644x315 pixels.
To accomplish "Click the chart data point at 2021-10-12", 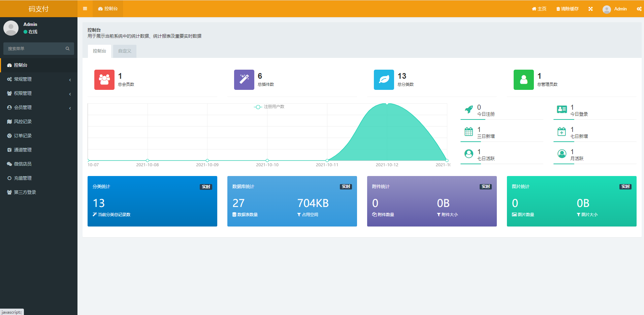I will pyautogui.click(x=387, y=104).
